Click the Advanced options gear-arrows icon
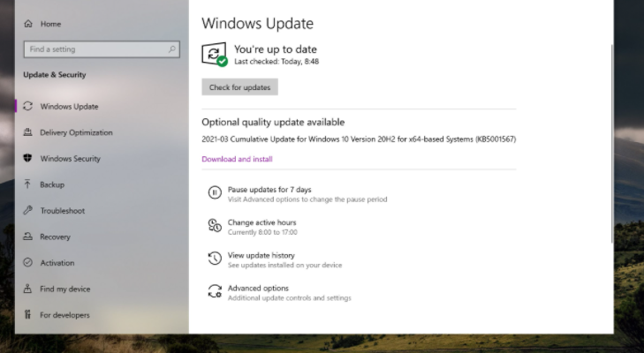The height and width of the screenshot is (353, 644). click(215, 291)
